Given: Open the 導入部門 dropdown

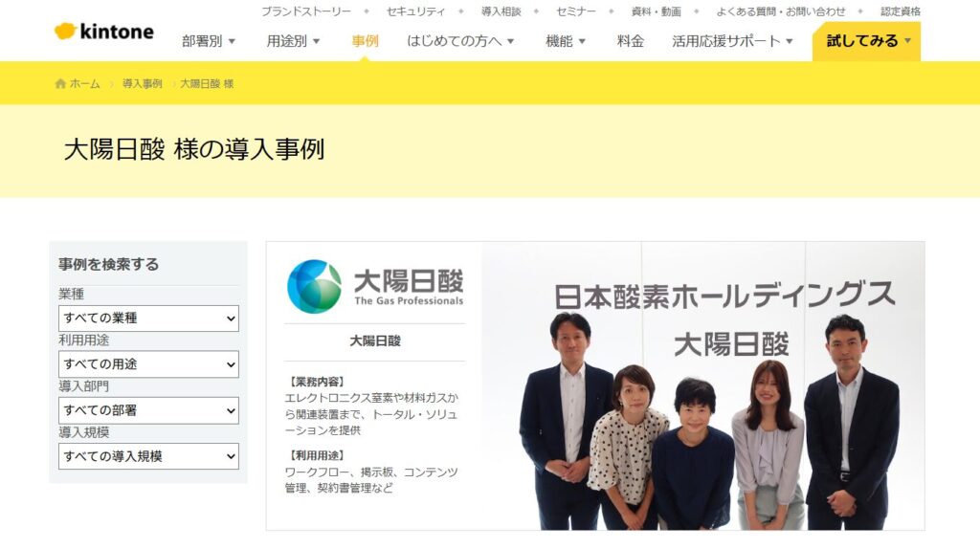Looking at the screenshot, I should [x=148, y=410].
